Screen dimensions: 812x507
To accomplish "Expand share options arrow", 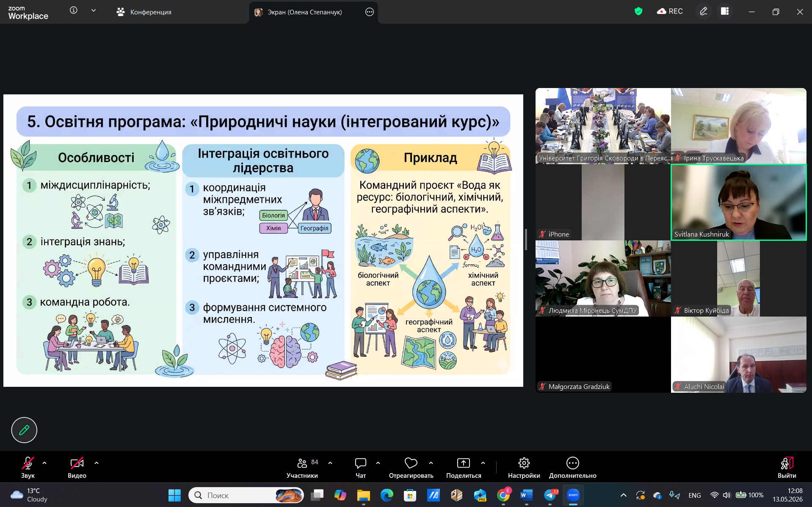I will pyautogui.click(x=483, y=463).
